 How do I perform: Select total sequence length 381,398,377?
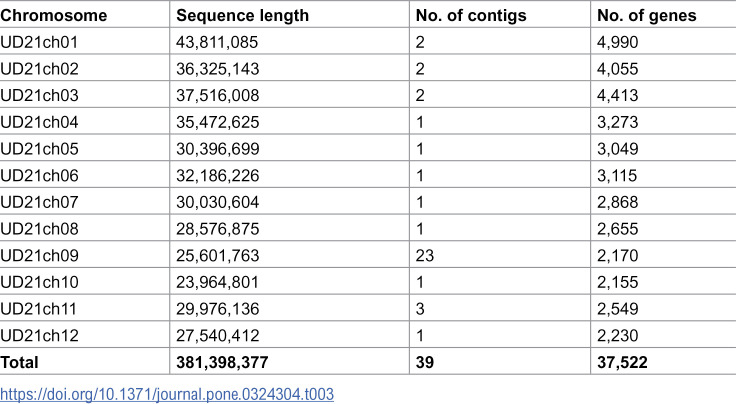coord(222,362)
